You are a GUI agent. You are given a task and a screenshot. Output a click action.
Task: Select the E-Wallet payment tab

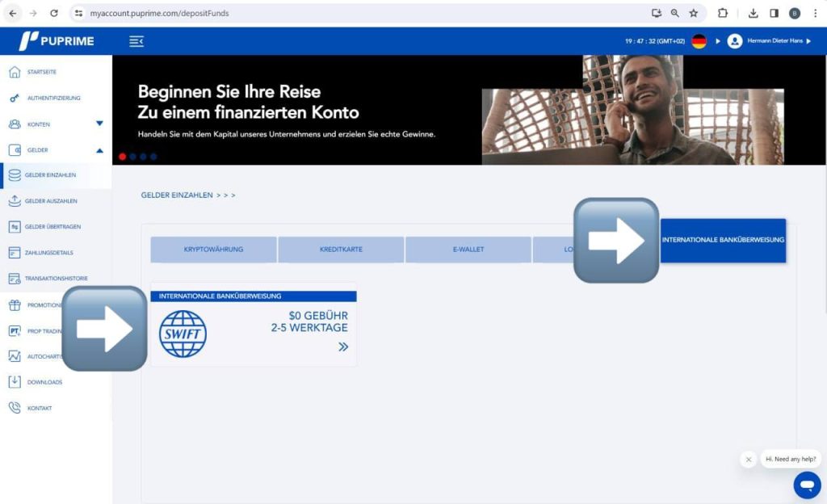tap(468, 250)
